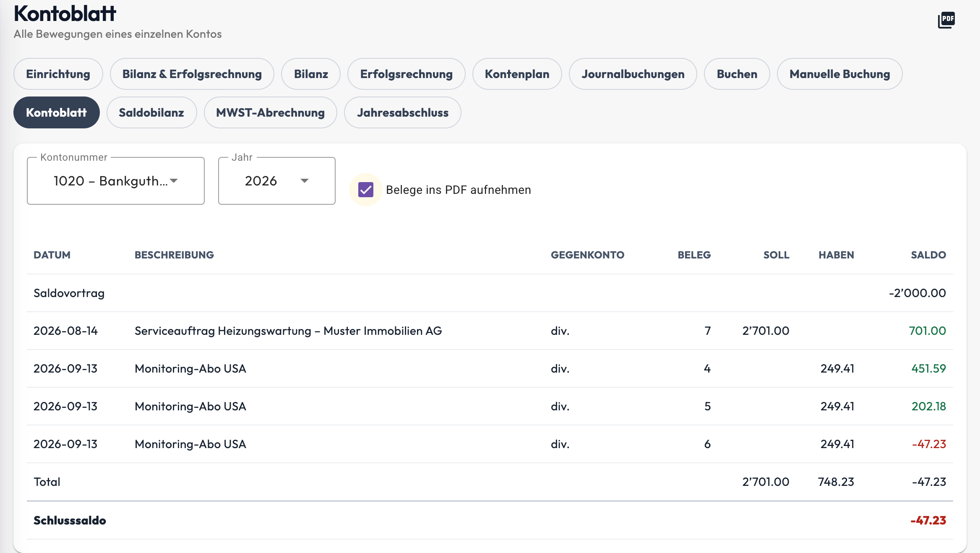Screen dimensions: 980x553
Task: Click the red Schlusssaldo -47.23 amount
Action: click(x=928, y=520)
